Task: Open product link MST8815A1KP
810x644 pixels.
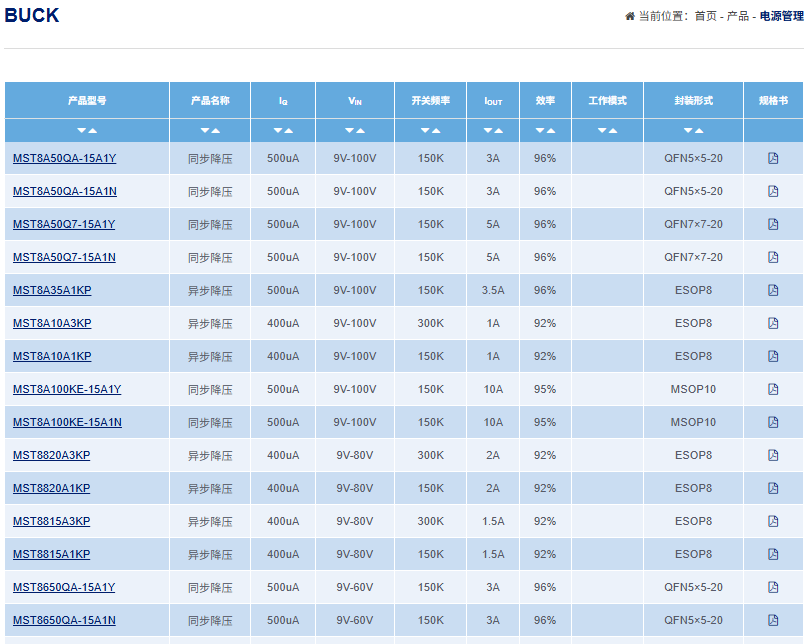Action: (52, 555)
